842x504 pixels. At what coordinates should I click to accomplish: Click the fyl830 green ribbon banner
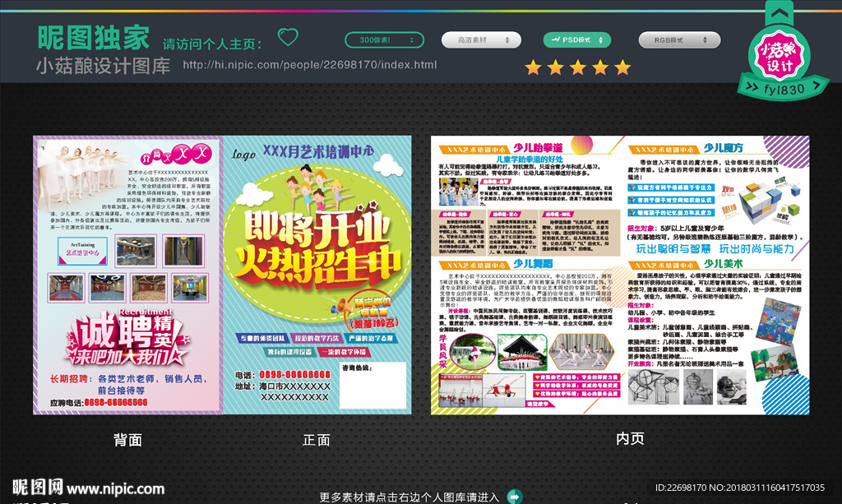coord(784,89)
